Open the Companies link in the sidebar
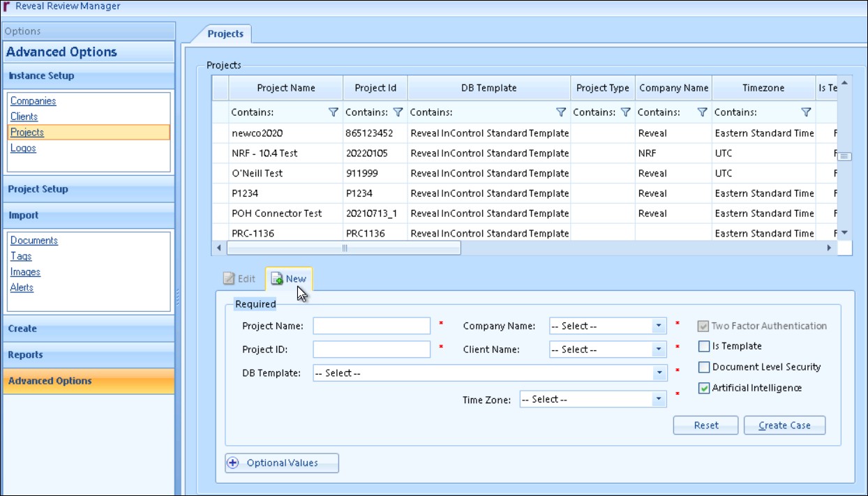The width and height of the screenshot is (868, 496). tap(33, 100)
